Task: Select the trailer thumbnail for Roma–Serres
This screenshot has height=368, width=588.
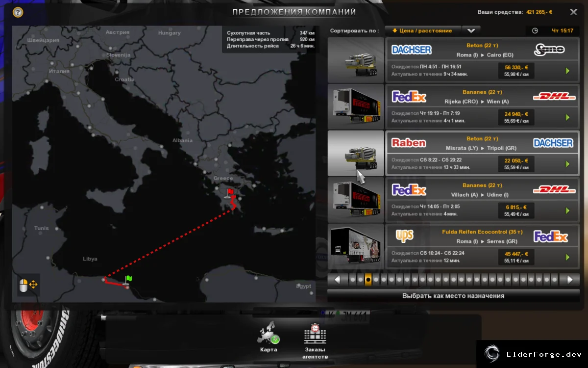Action: pos(356,247)
